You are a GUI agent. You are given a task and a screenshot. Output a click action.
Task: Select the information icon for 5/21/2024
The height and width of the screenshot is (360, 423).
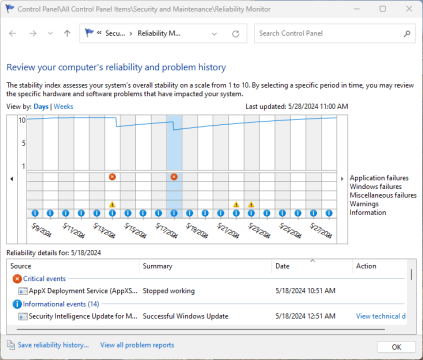point(221,213)
